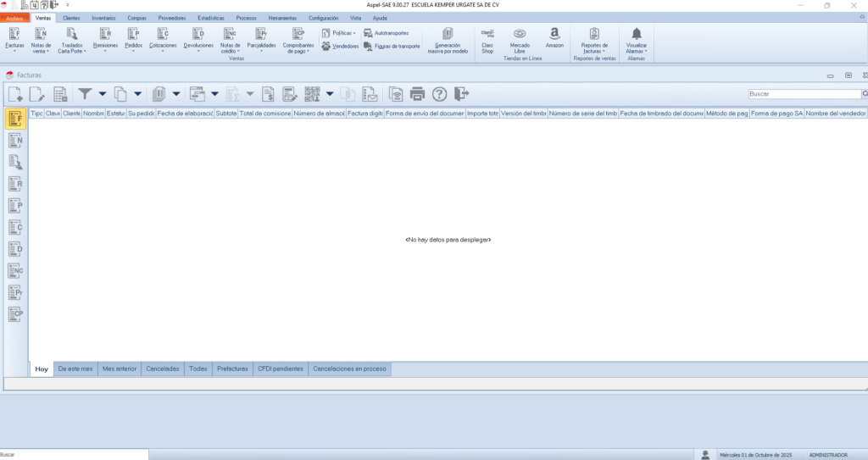Click the Nombre del vendedor column header
Viewport: 868px width, 460px height.
(835, 114)
